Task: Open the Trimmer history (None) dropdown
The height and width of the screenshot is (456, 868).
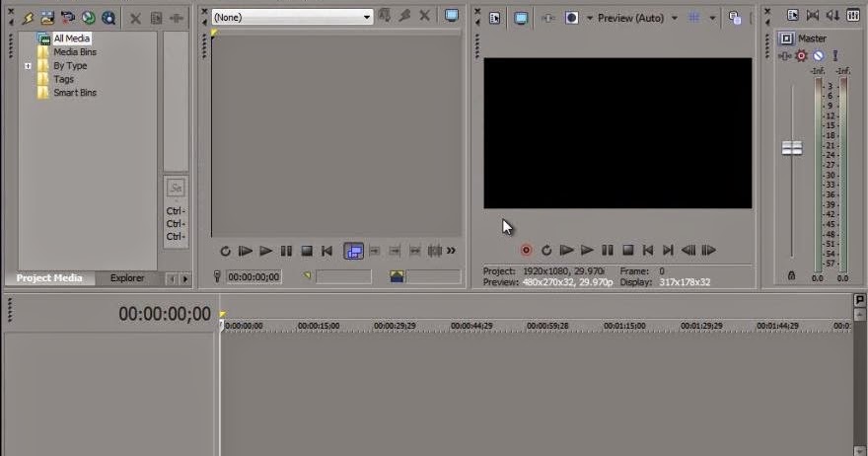Action: point(292,17)
